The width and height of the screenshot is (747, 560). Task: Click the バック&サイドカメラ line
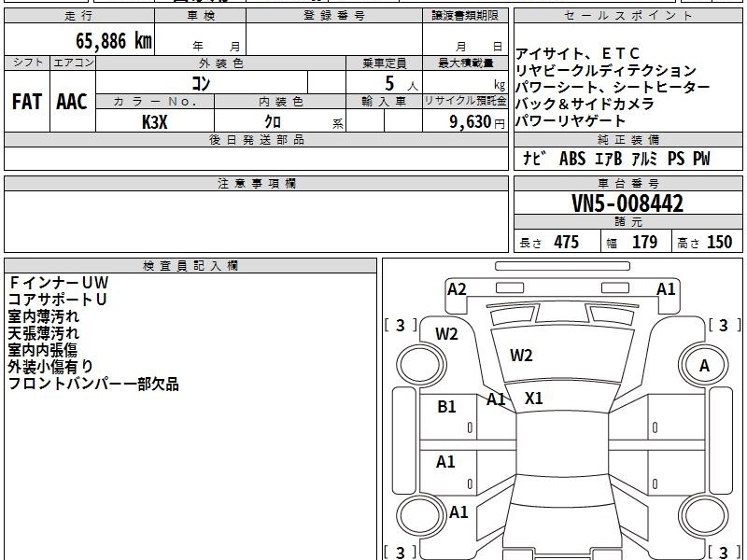point(585,104)
